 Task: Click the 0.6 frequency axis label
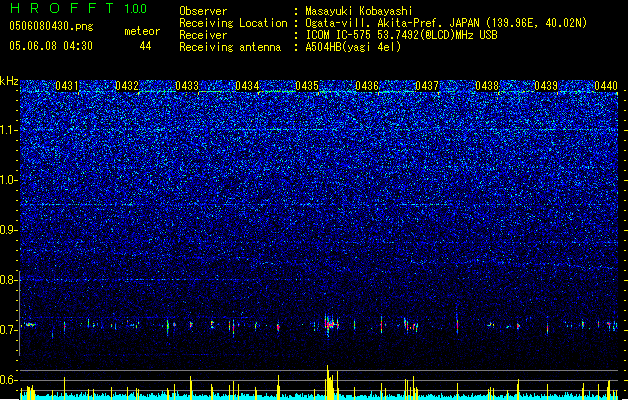click(x=8, y=380)
